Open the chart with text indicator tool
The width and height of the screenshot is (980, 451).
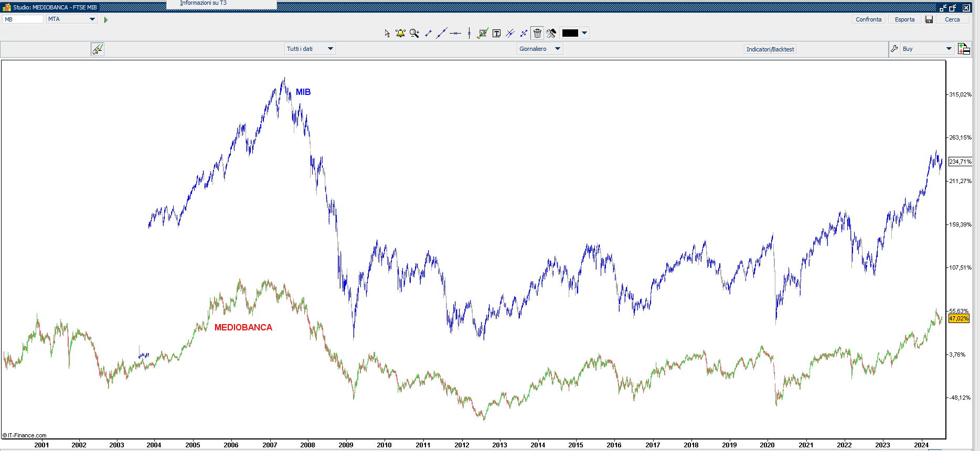(483, 33)
